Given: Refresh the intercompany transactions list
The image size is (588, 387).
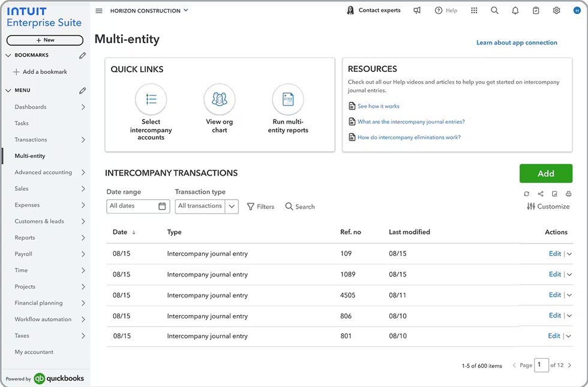Looking at the screenshot, I should click(526, 194).
